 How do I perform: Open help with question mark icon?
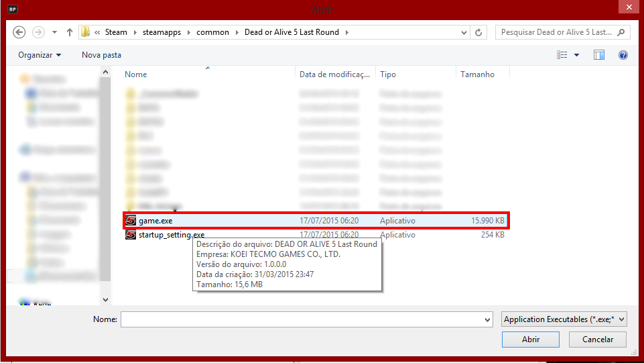(x=623, y=54)
